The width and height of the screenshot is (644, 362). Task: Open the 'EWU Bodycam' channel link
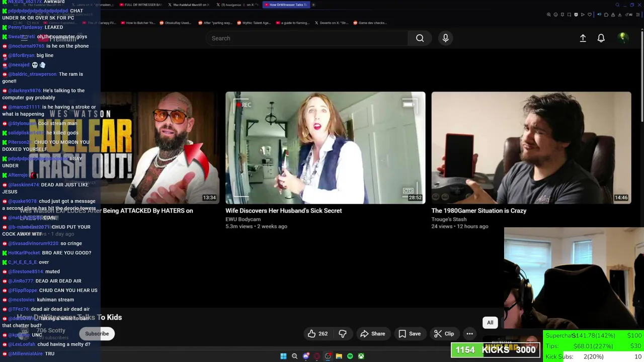[x=243, y=219]
